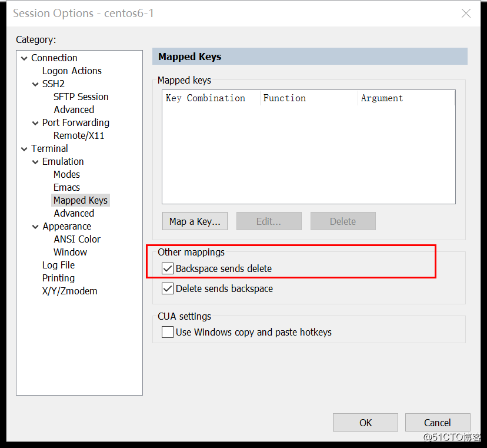
Task: Cancel the Session Options dialog
Action: click(438, 423)
